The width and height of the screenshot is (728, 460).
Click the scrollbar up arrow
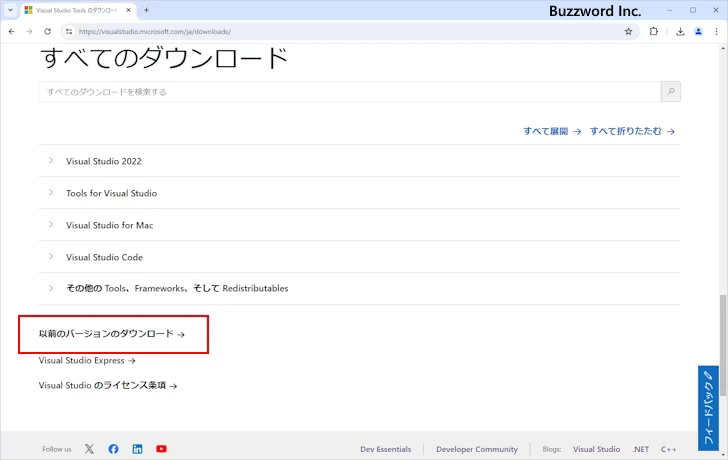[723, 48]
